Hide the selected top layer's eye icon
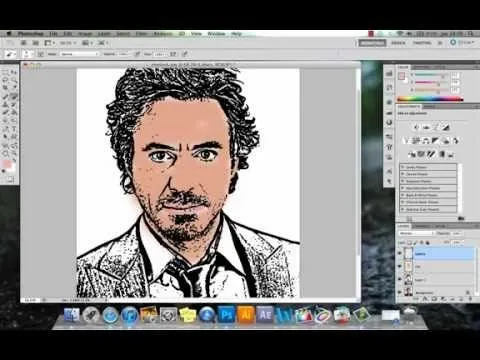The width and height of the screenshot is (480, 360). pyautogui.click(x=399, y=253)
